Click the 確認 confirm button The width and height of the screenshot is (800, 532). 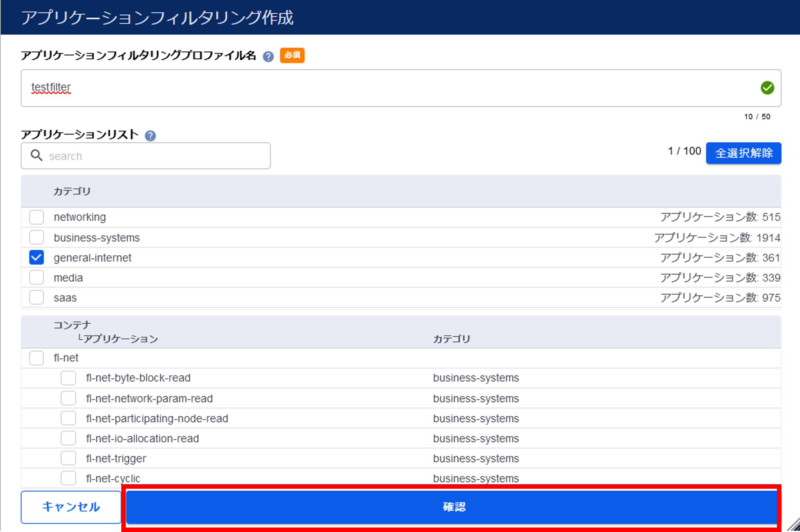[x=452, y=507]
